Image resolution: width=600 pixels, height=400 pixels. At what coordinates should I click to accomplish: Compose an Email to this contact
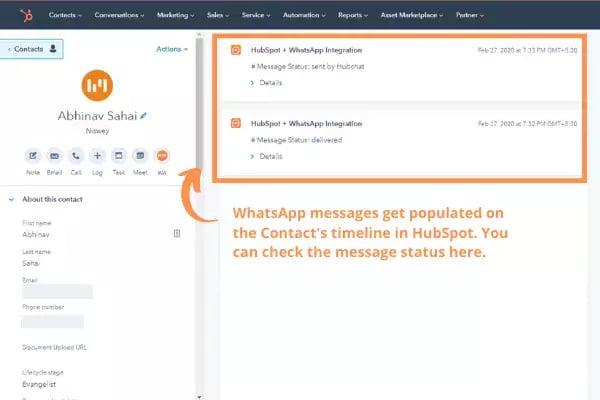point(54,156)
